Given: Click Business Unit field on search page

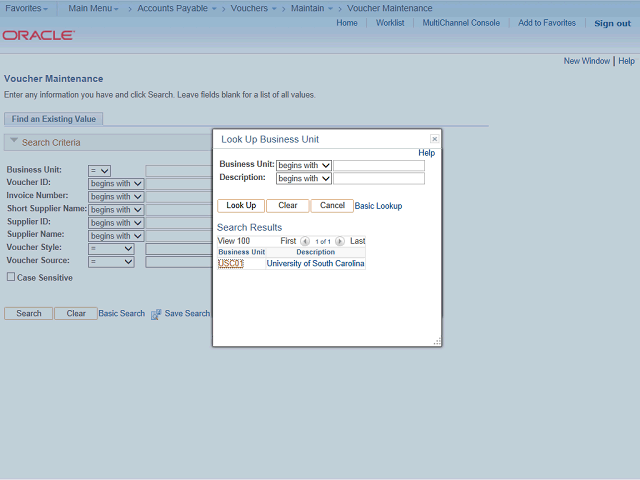Looking at the screenshot, I should [x=179, y=171].
